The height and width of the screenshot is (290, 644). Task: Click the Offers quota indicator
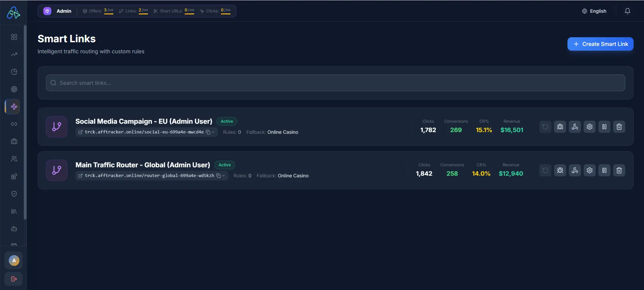point(98,11)
